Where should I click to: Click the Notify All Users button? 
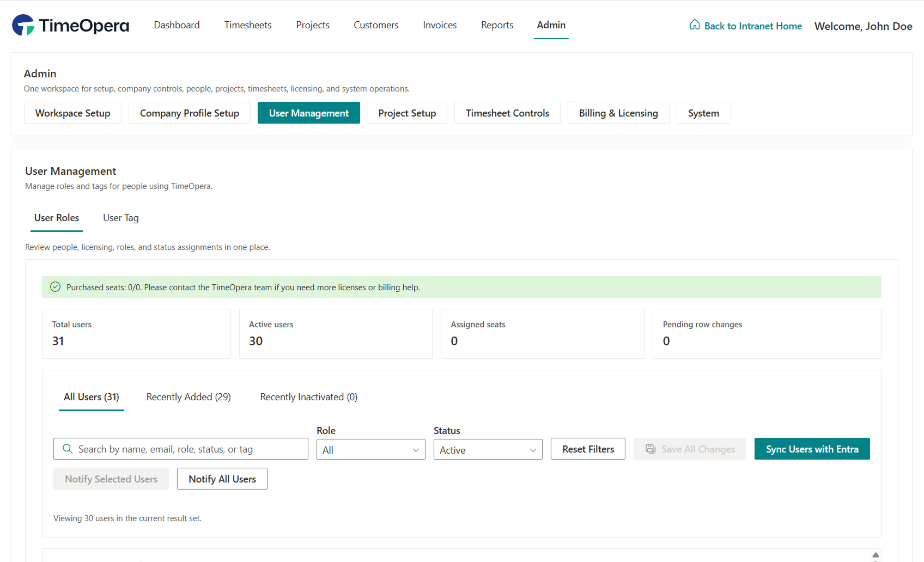[x=222, y=479]
